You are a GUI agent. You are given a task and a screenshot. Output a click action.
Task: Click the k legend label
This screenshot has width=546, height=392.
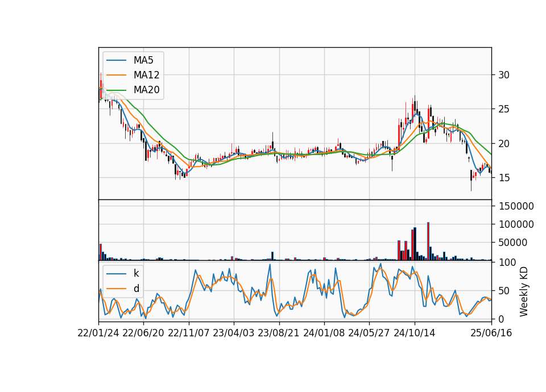(x=136, y=273)
